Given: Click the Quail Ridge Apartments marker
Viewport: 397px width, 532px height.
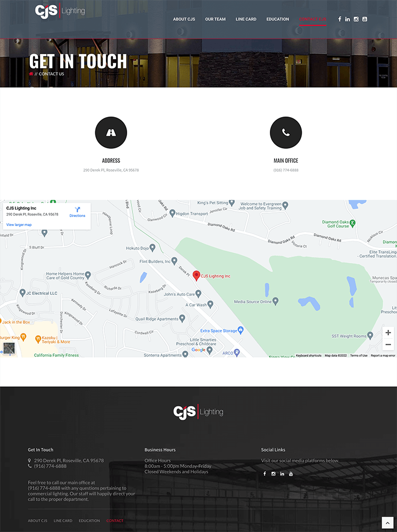Looking at the screenshot, I should point(182,318).
